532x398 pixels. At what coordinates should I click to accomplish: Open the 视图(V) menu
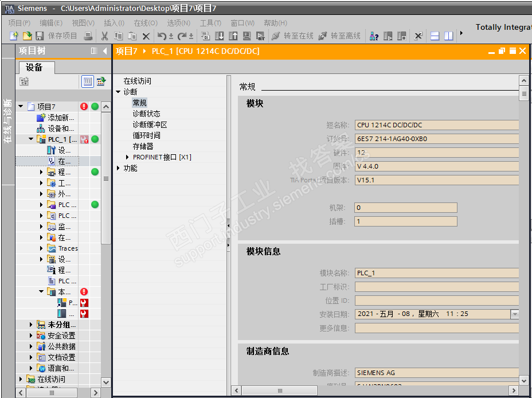point(83,23)
